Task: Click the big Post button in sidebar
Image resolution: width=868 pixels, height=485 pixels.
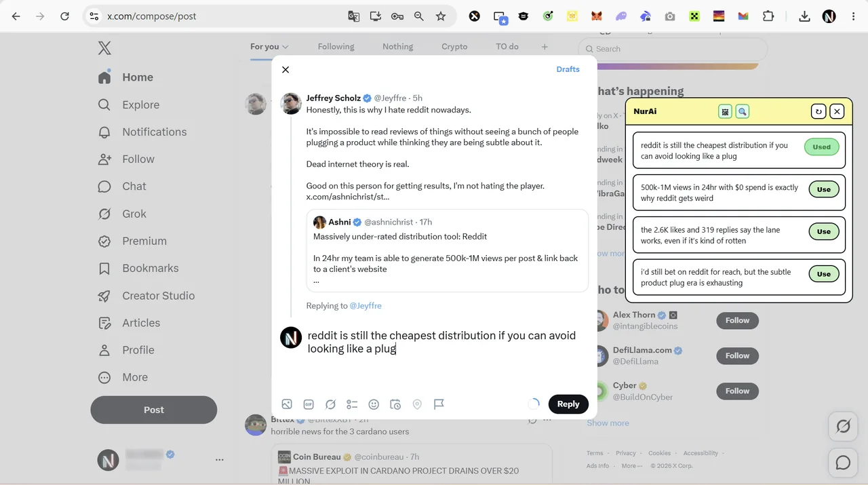Action: pos(154,410)
